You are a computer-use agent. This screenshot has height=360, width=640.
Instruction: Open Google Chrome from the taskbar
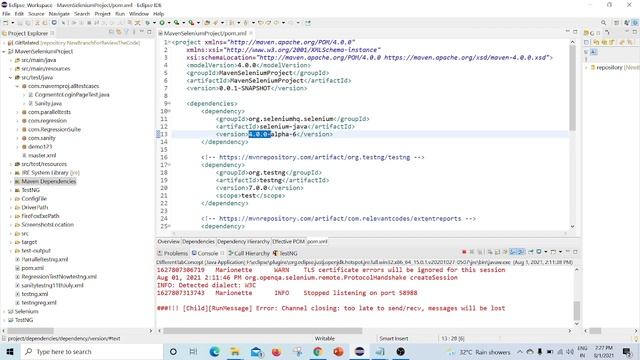(318, 351)
